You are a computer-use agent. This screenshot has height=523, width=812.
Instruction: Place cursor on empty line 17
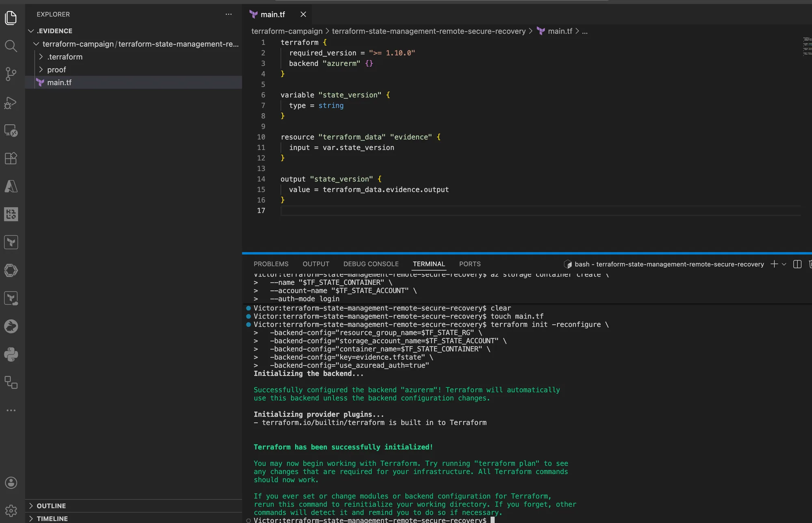click(540, 211)
